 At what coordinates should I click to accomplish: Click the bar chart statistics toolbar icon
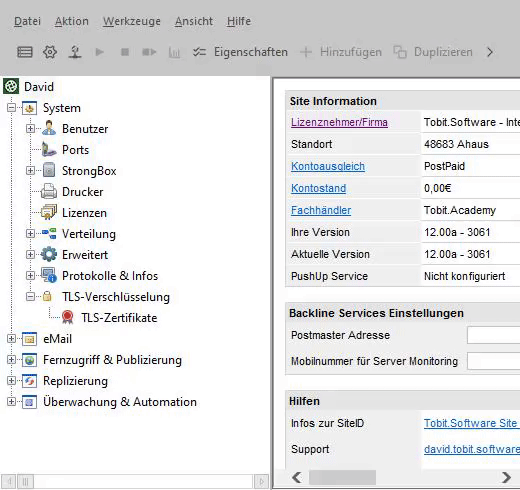[174, 52]
